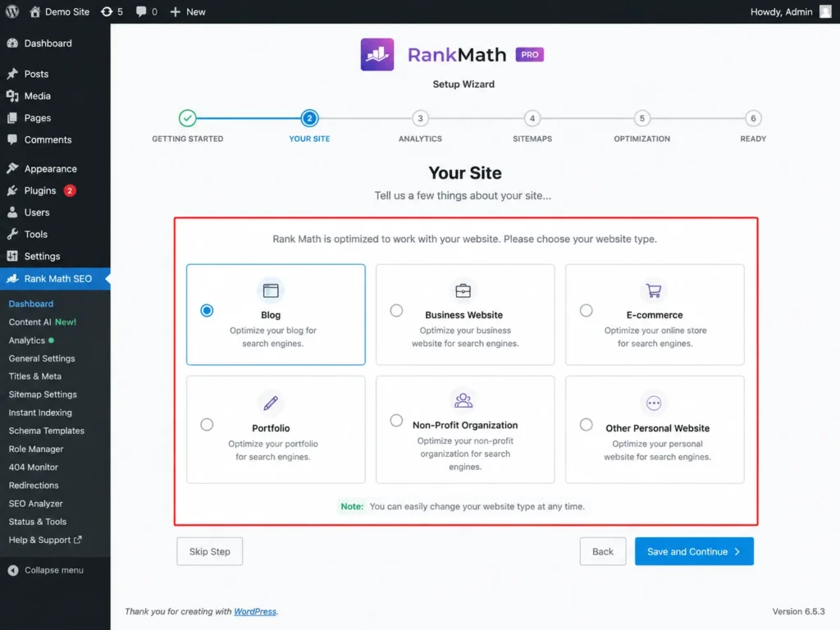Jump to Sitemaps step 4
Screen dimensions: 840x630
pos(532,118)
